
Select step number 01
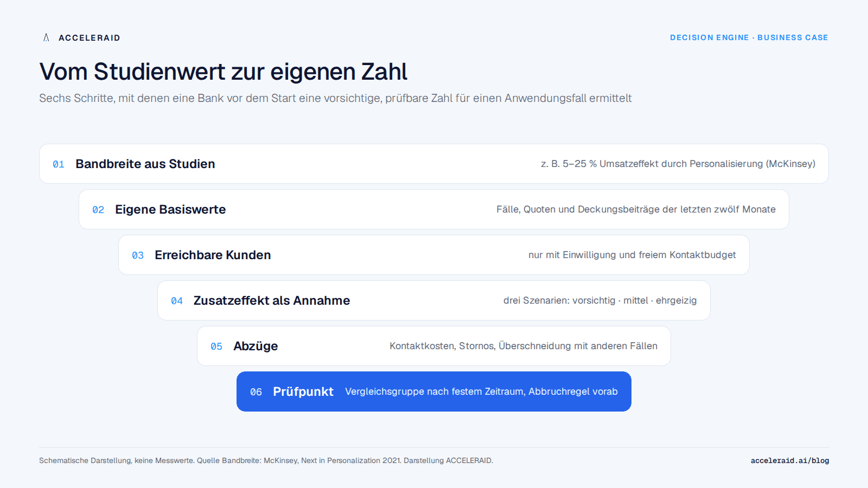tap(59, 164)
